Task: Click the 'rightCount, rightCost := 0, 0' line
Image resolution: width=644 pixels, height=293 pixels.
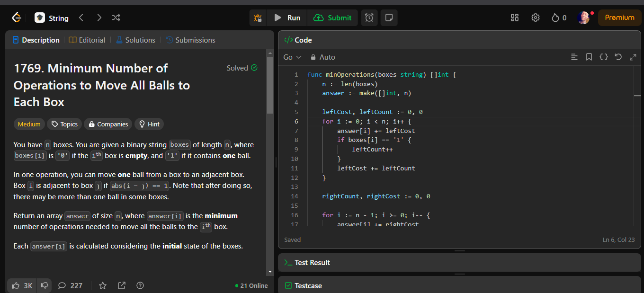Action: coord(376,196)
